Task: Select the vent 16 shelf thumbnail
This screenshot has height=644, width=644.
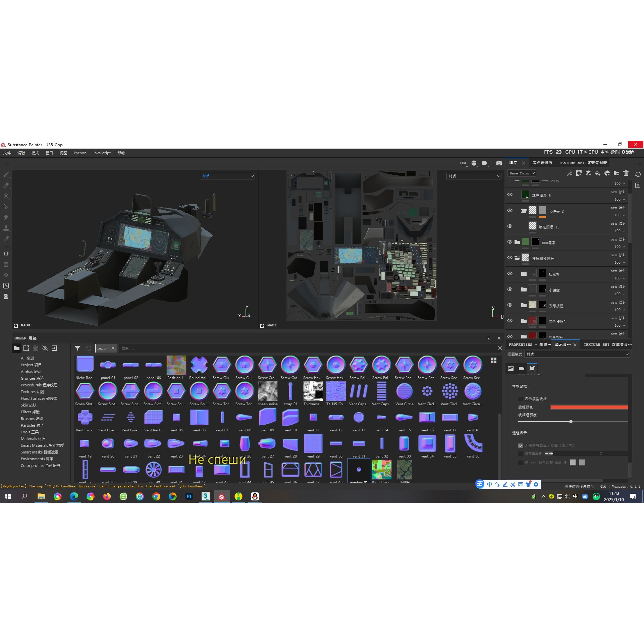Action: click(x=427, y=418)
